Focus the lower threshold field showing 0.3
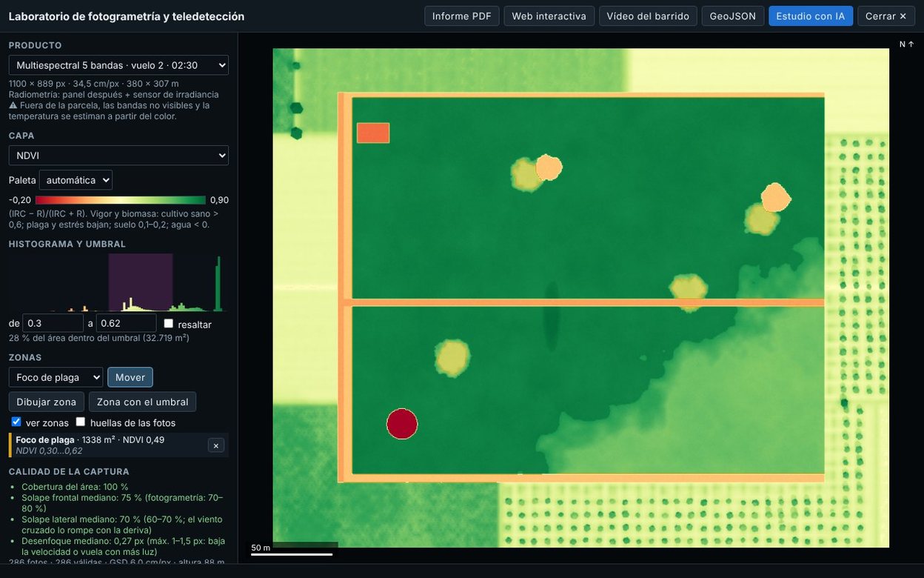This screenshot has height=578, width=924. pos(53,323)
